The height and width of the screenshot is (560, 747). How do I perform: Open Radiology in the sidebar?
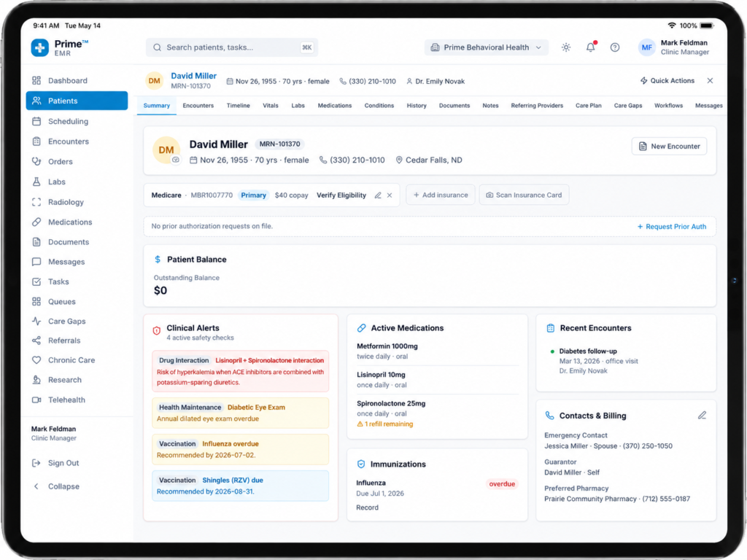click(x=77, y=202)
